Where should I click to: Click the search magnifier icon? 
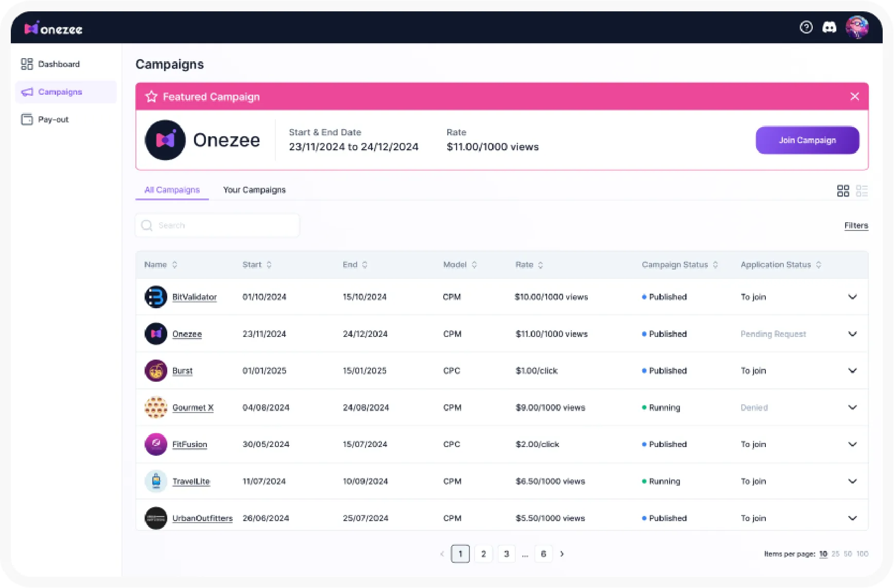pos(147,225)
